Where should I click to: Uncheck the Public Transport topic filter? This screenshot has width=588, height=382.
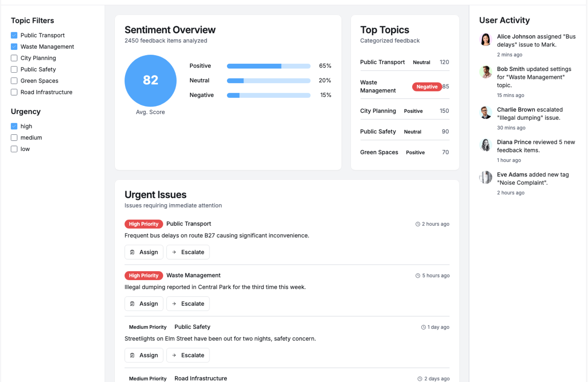coord(14,35)
